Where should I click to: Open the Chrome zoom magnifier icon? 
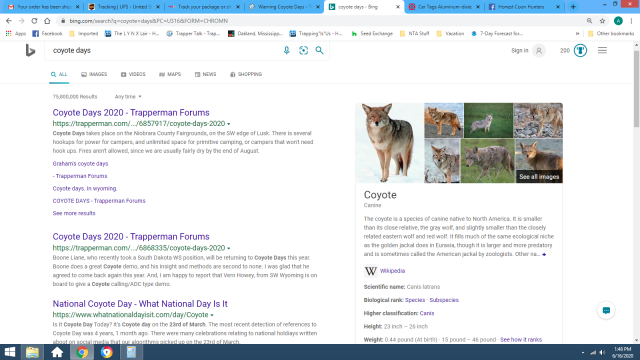(x=589, y=21)
